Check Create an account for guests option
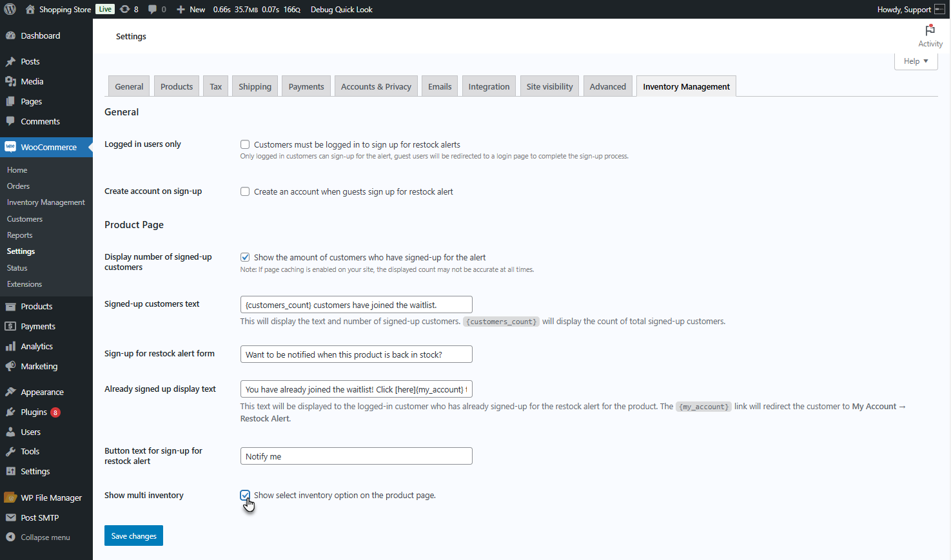This screenshot has width=951, height=560. pos(245,191)
